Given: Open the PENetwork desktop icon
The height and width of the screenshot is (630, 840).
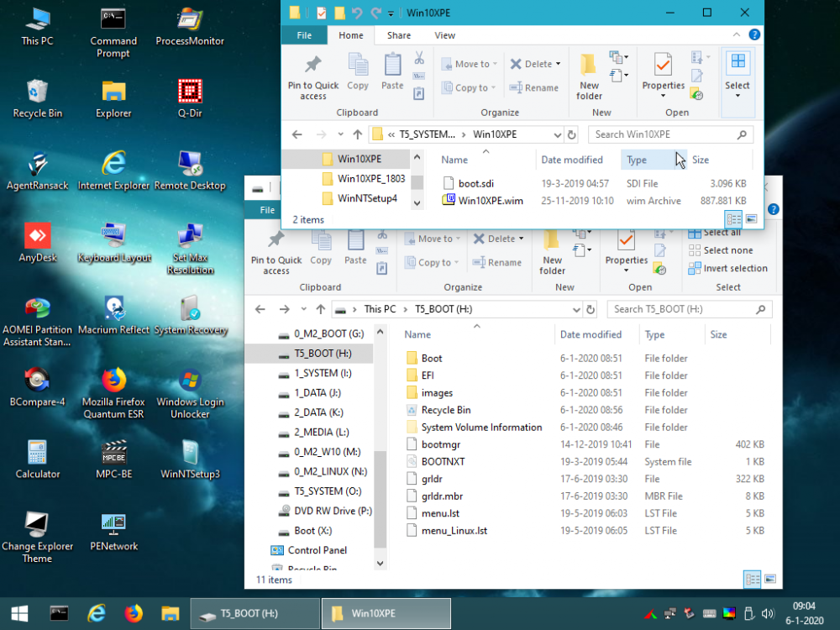Looking at the screenshot, I should pos(113,526).
